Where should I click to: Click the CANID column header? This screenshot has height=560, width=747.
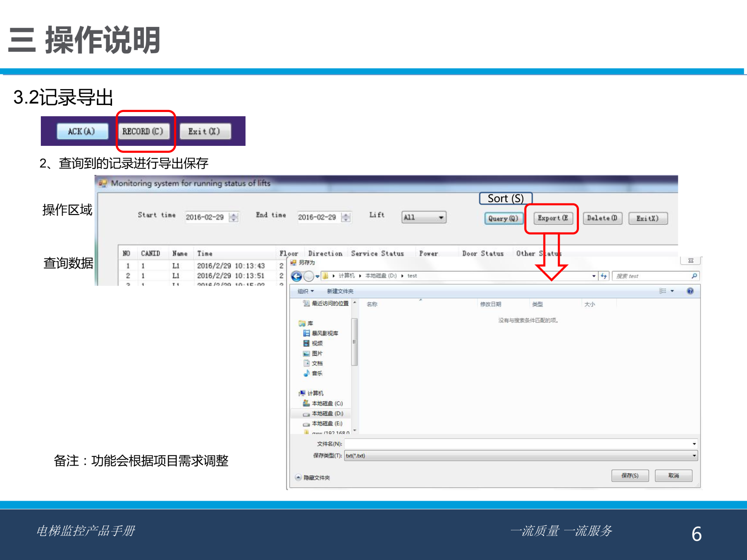(x=151, y=254)
